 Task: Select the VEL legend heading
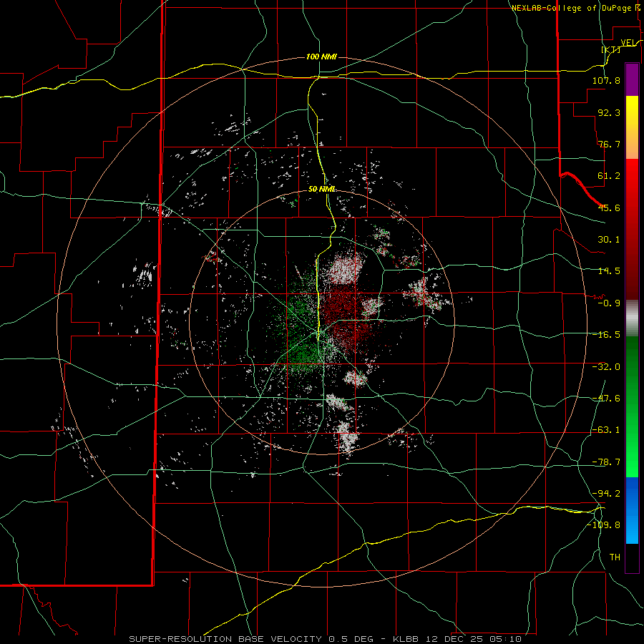tap(629, 42)
